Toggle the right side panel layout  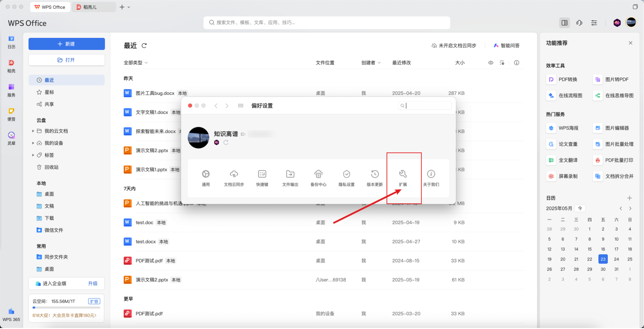pos(565,23)
